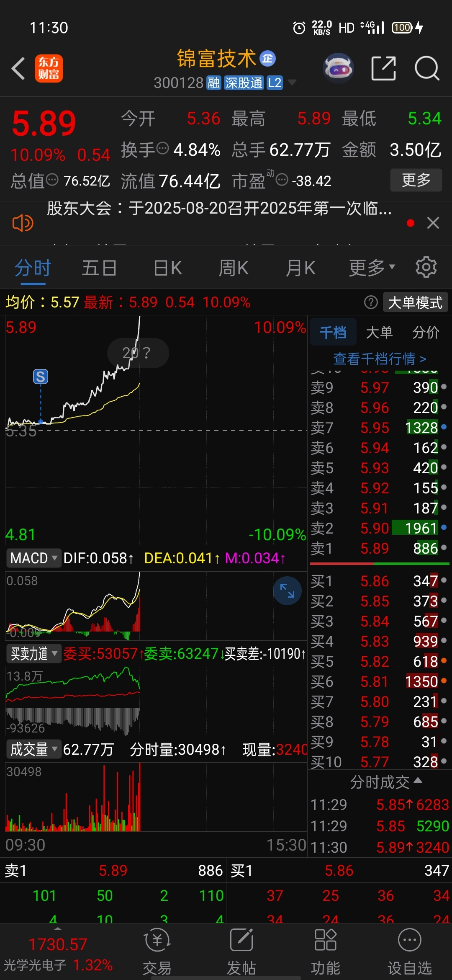Tap the 深股通 badge
452x980 pixels.
pyautogui.click(x=244, y=83)
